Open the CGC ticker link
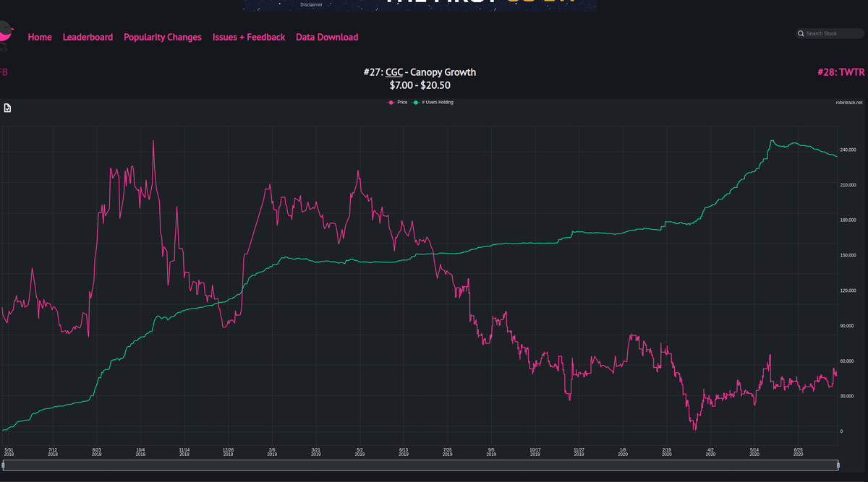Screen dimensions: 868x482 [394, 72]
